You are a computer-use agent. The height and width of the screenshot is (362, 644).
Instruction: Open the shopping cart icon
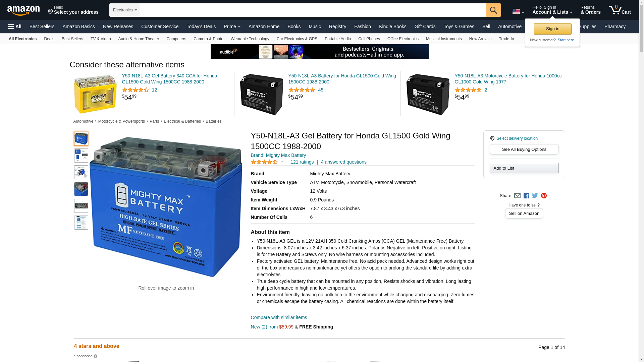pos(620,10)
